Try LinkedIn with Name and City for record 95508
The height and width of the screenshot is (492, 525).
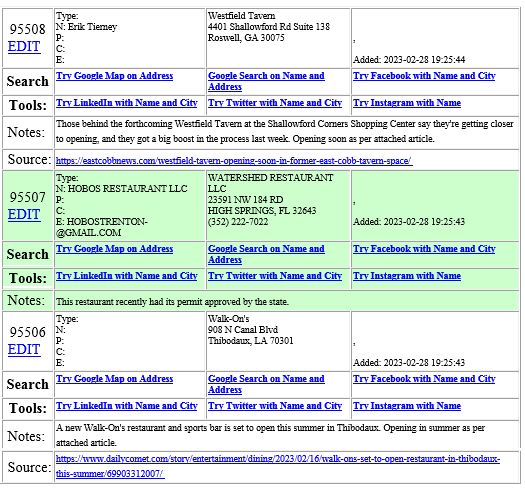coord(127,102)
